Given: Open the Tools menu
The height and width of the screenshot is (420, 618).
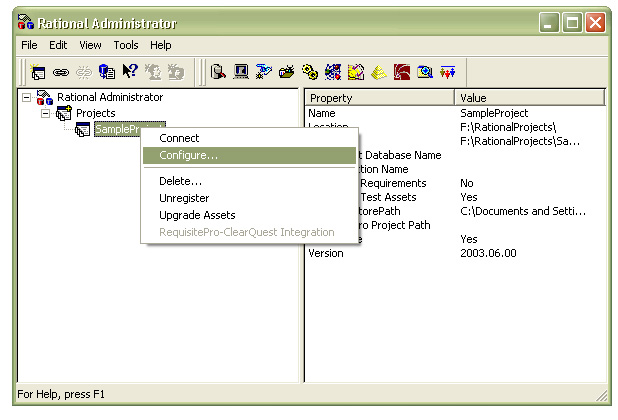Looking at the screenshot, I should pyautogui.click(x=126, y=45).
